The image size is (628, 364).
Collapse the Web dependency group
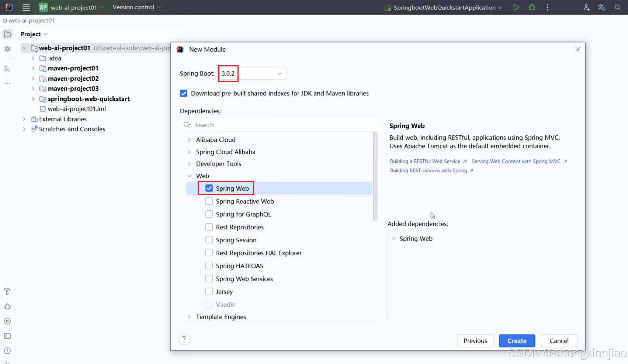tap(190, 176)
